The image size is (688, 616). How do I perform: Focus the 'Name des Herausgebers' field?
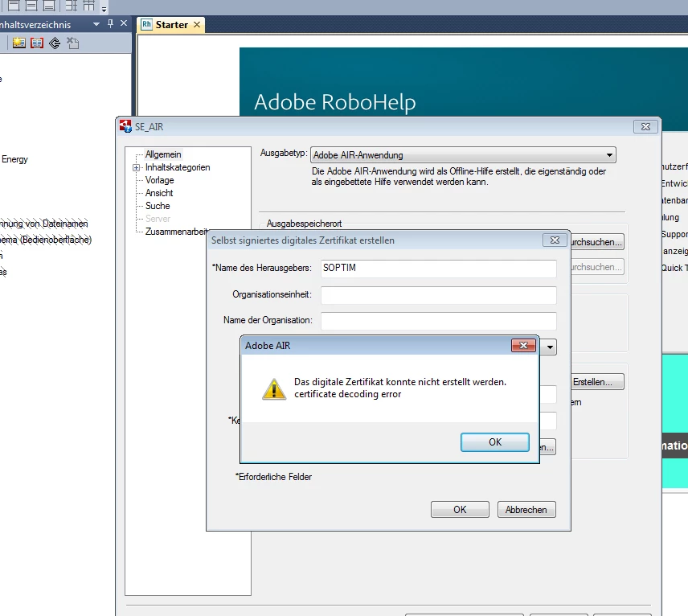438,269
